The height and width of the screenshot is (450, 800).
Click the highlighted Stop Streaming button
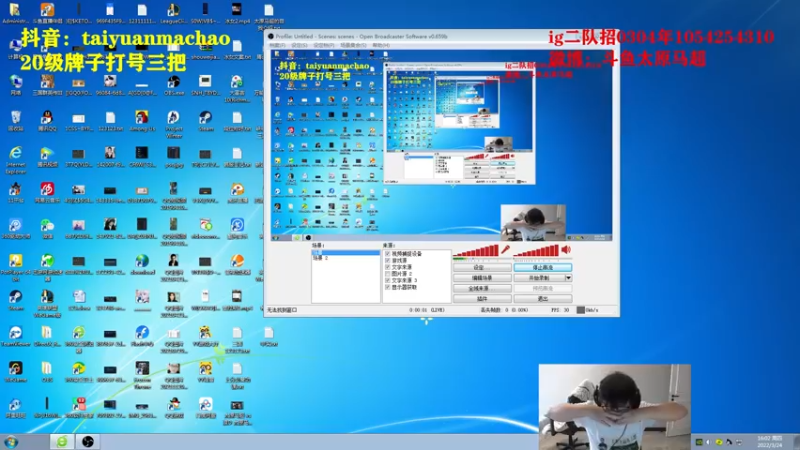543,267
